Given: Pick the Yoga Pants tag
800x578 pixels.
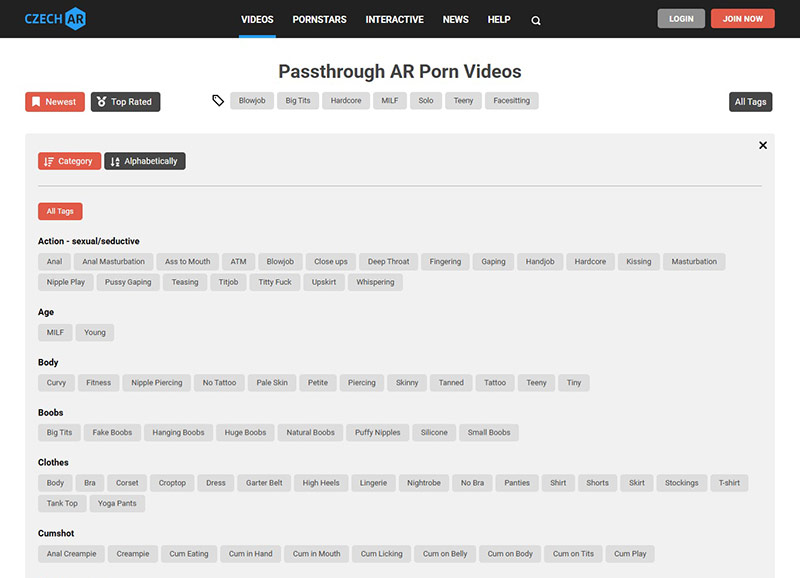Looking at the screenshot, I should pyautogui.click(x=117, y=504).
